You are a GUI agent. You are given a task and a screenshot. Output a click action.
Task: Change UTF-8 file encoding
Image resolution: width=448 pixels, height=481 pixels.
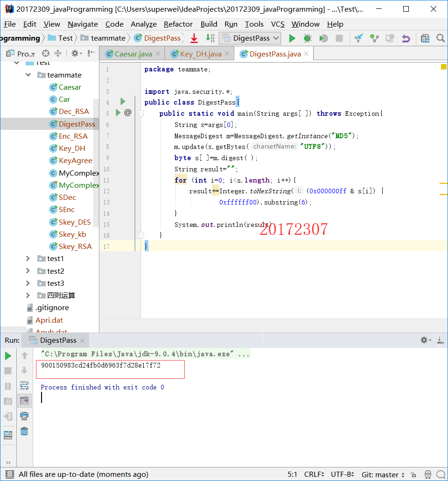tap(343, 474)
